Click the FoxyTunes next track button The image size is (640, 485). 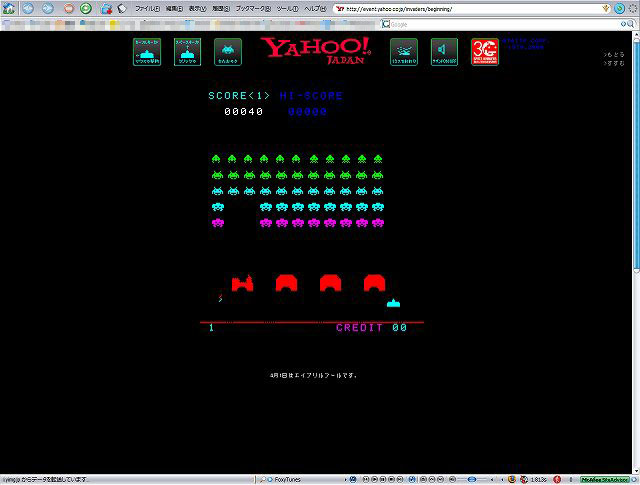pyautogui.click(x=400, y=480)
